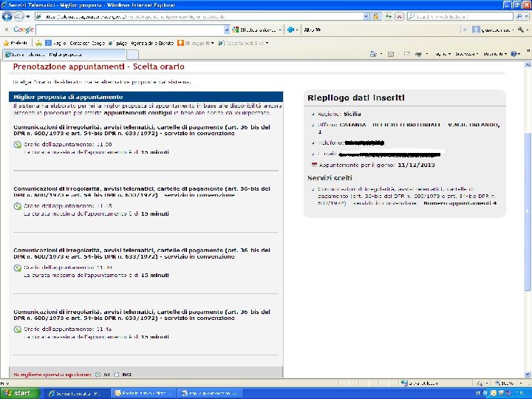
Task: Click the security lock icon in address bar
Action: coord(376,16)
